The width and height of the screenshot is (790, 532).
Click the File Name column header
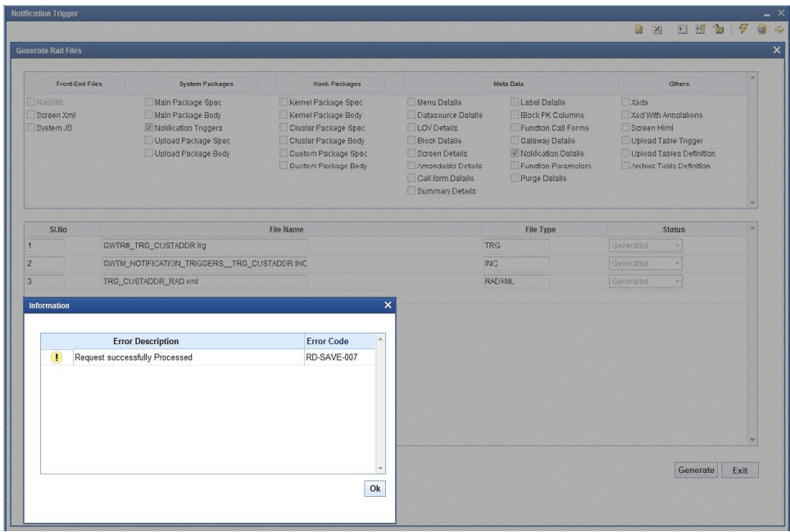[286, 230]
